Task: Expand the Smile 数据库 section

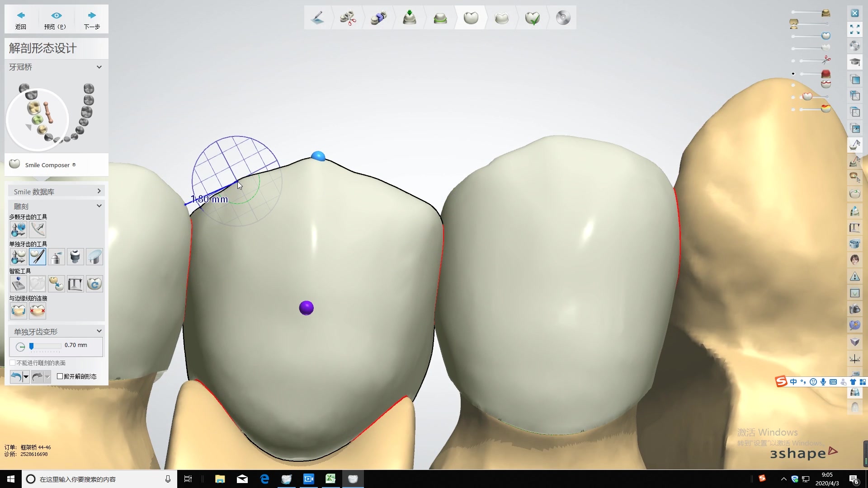Action: [99, 192]
